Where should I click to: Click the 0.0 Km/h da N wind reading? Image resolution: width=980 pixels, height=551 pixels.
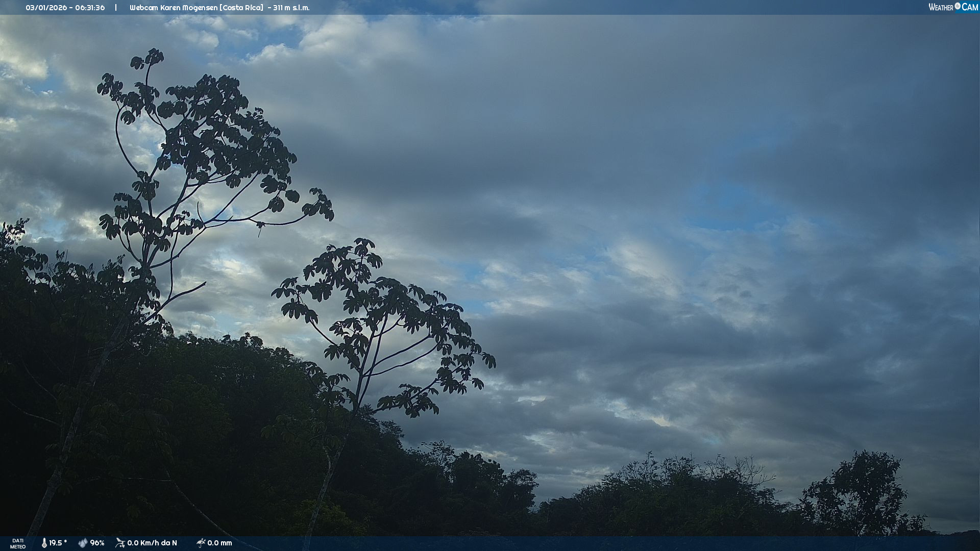pos(152,543)
